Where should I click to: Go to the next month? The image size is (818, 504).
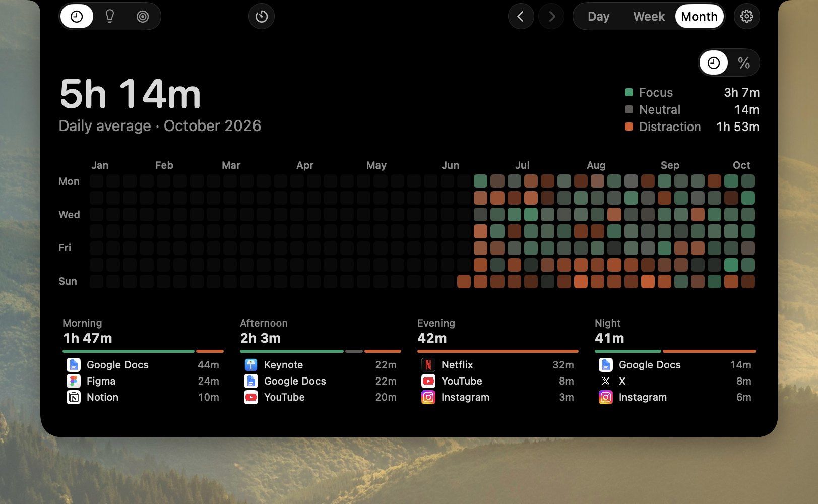(551, 17)
